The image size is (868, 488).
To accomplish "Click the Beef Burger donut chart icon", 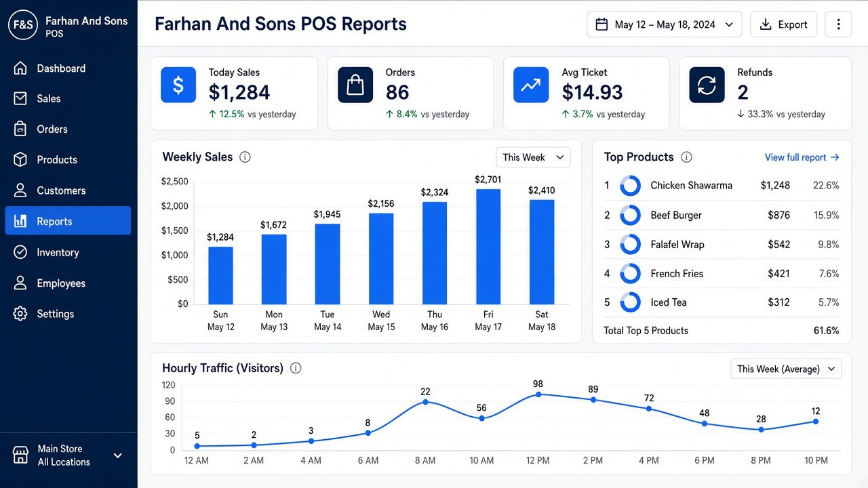I will point(631,216).
